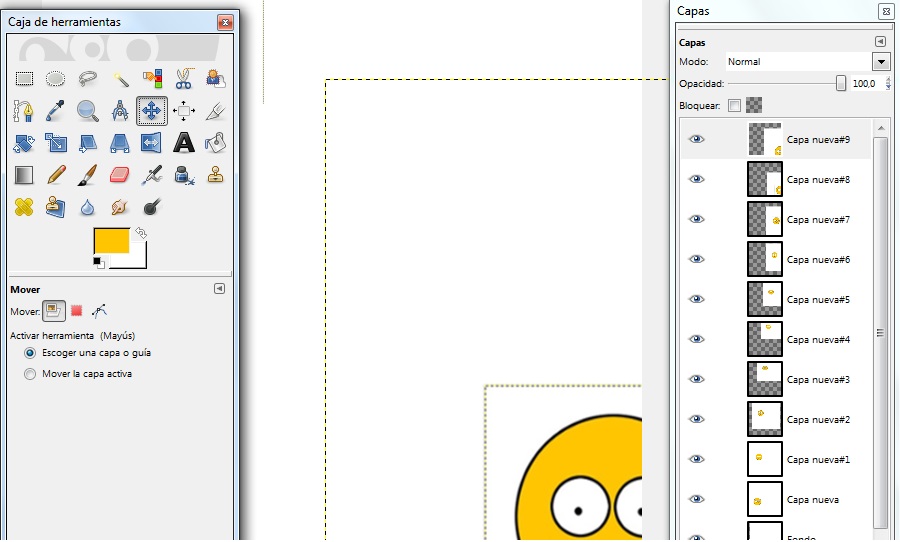The height and width of the screenshot is (542, 900).
Task: Swap foreground and background colors
Action: pyautogui.click(x=141, y=233)
